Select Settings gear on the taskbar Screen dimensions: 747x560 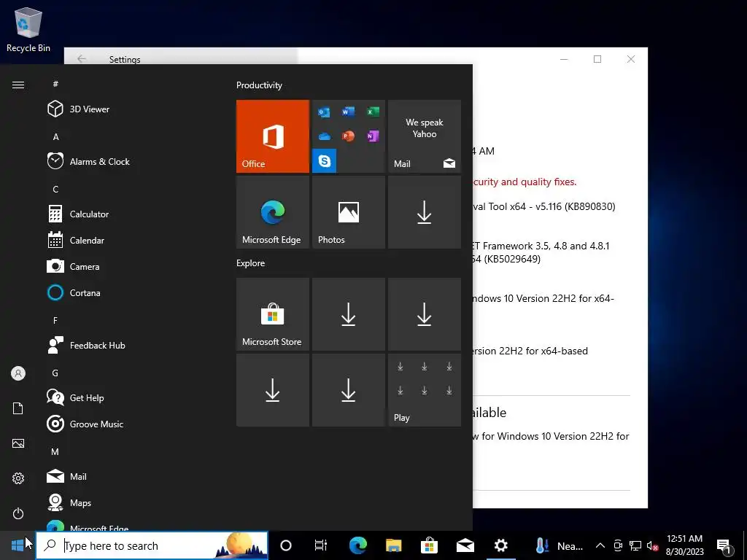coord(500,545)
